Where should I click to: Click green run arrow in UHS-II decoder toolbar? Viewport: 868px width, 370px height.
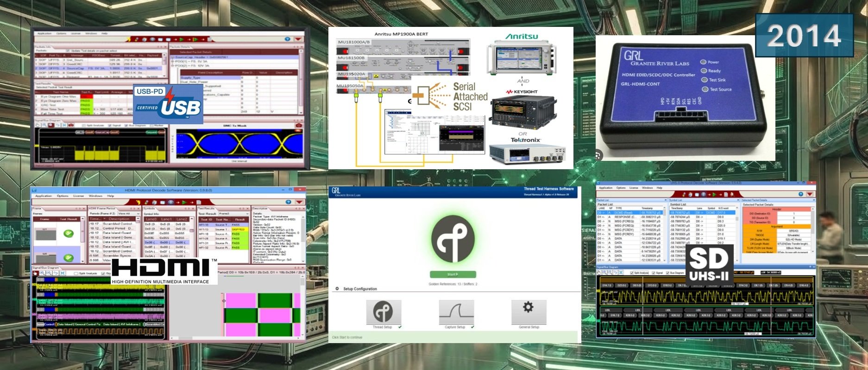[714, 194]
